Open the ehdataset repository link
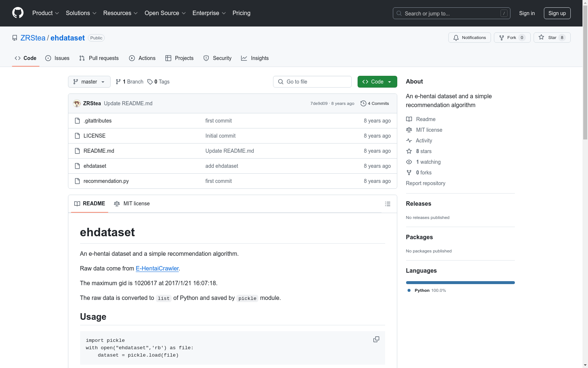Viewport: 588px width, 368px height. pos(68,38)
